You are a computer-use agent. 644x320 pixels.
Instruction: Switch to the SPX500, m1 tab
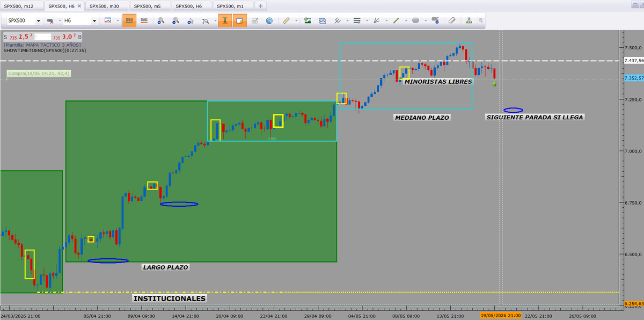(x=232, y=5)
